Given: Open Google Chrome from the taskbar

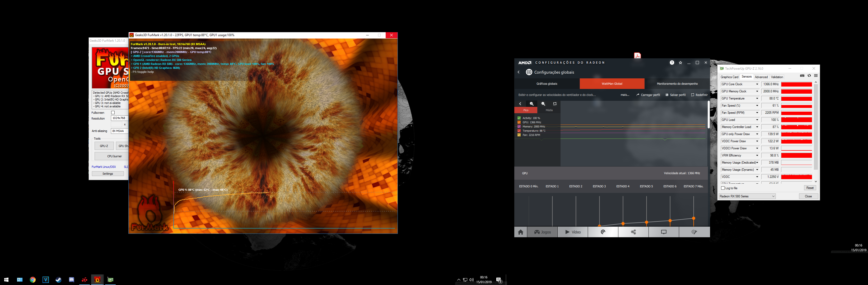Looking at the screenshot, I should pyautogui.click(x=33, y=280).
